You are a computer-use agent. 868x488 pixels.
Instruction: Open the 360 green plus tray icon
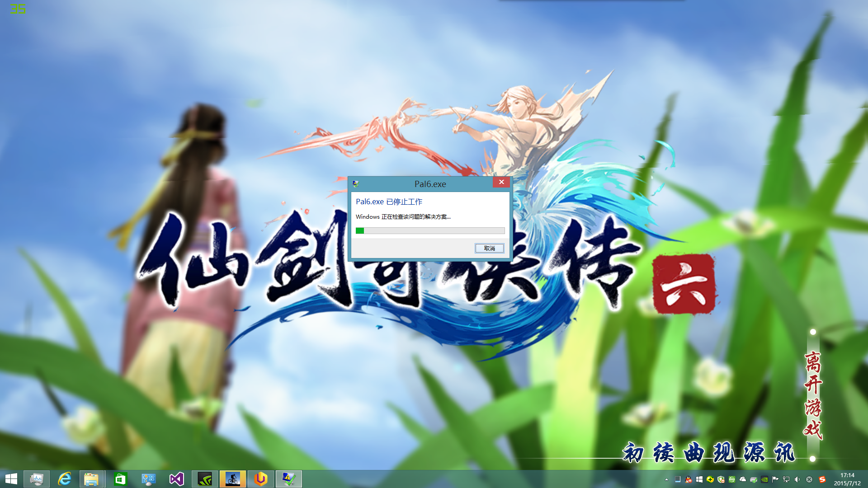coord(710,479)
